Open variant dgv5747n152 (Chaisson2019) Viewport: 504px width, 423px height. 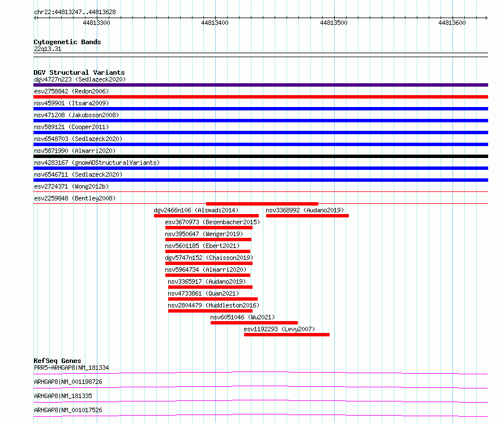pyautogui.click(x=209, y=258)
